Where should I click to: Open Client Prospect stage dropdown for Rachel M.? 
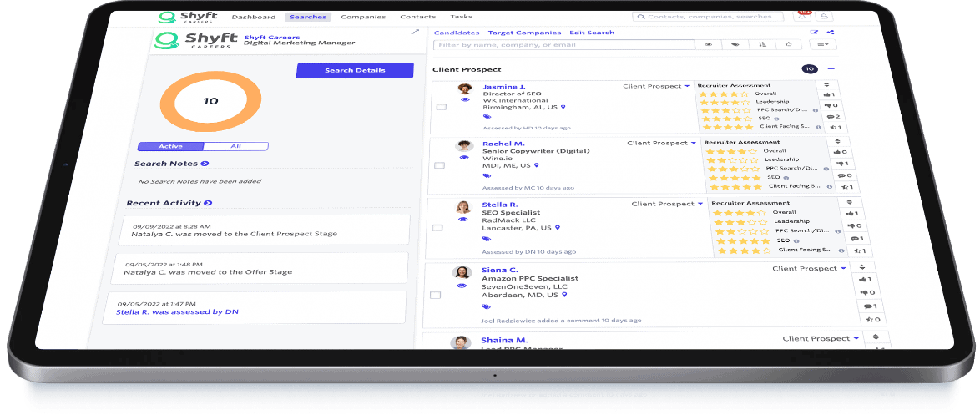[661, 143]
